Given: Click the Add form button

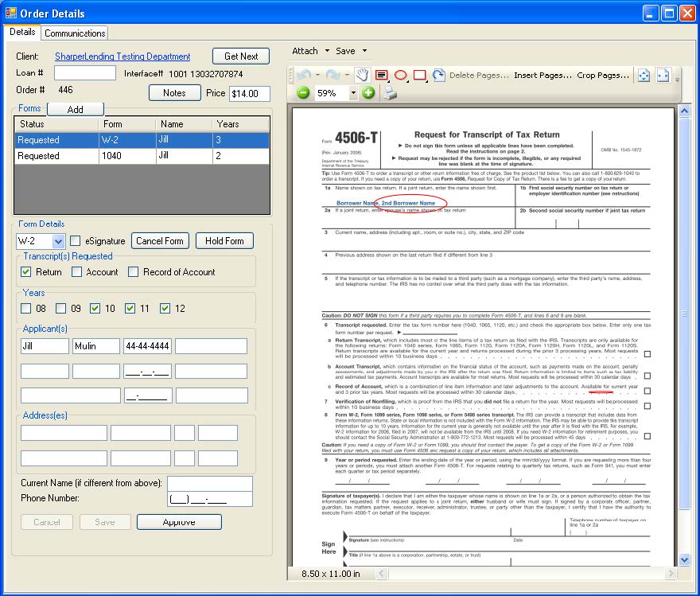Looking at the screenshot, I should coord(75,109).
